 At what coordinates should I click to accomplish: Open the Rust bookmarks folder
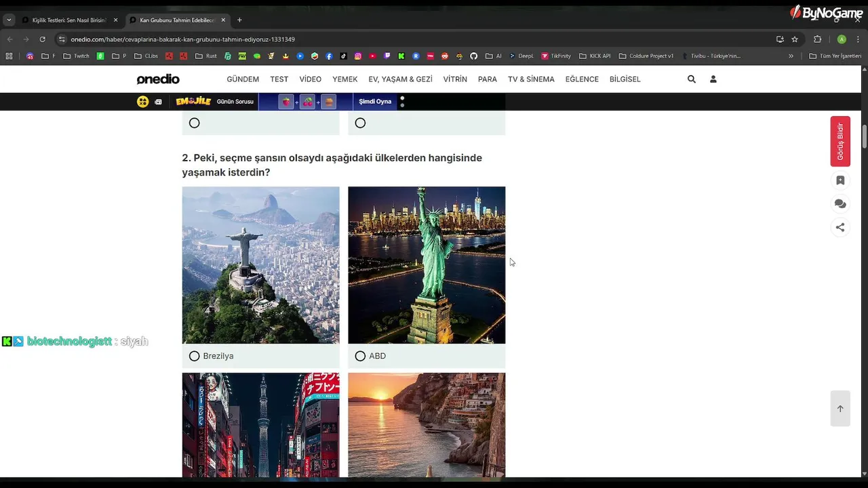(x=206, y=56)
